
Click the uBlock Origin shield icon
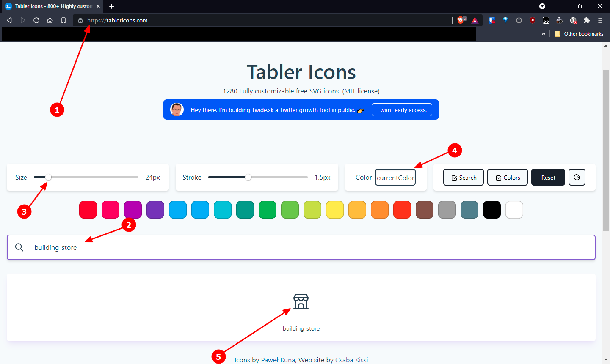532,20
